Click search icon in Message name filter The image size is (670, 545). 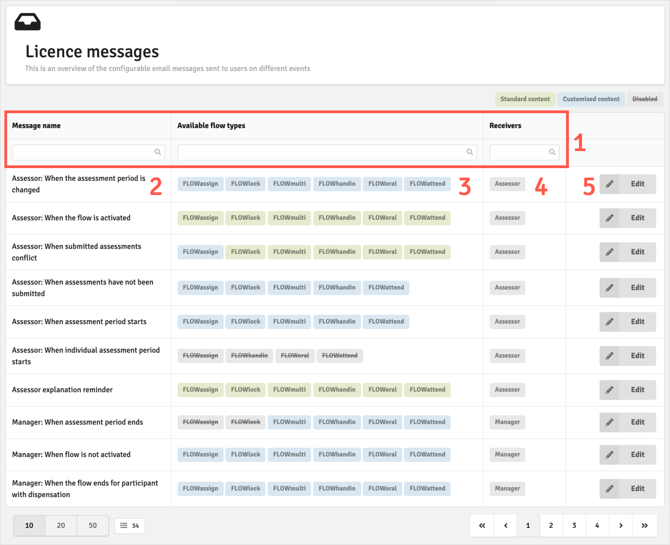158,152
